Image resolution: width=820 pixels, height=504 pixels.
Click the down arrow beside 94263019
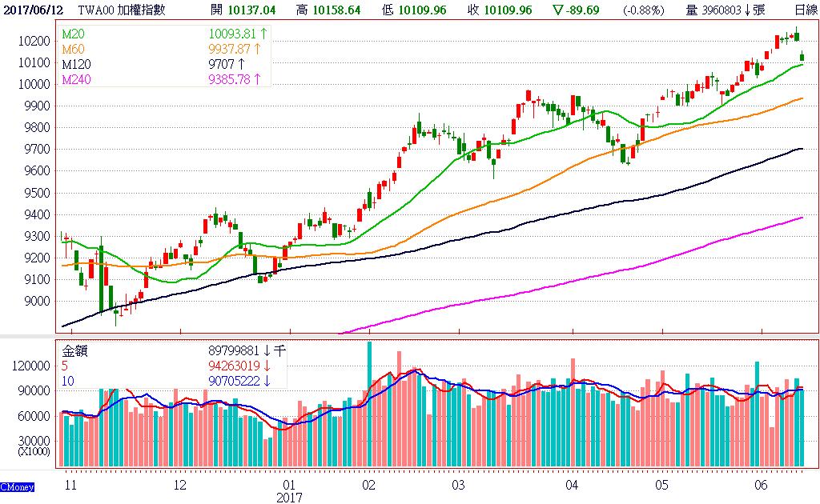point(267,366)
